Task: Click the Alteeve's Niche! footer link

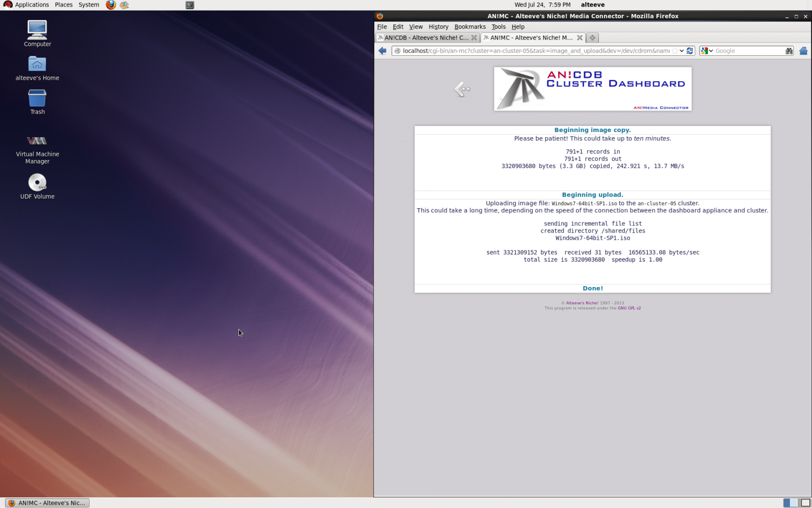Action: (x=582, y=303)
